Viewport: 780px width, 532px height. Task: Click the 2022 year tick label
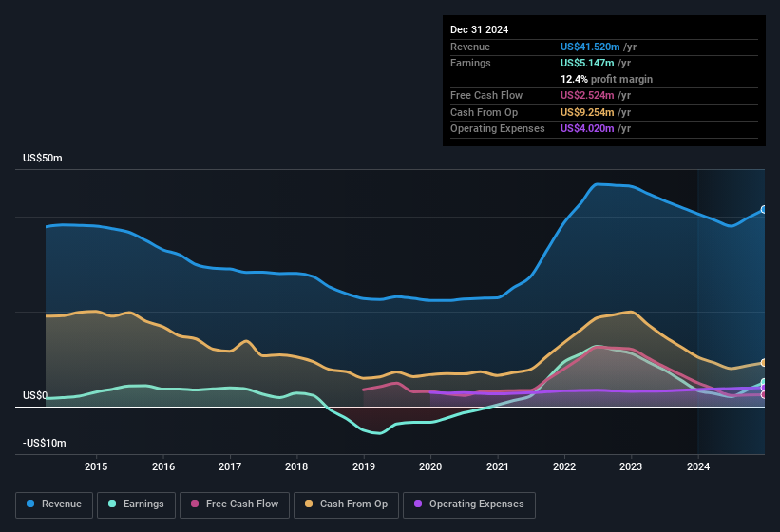point(564,466)
